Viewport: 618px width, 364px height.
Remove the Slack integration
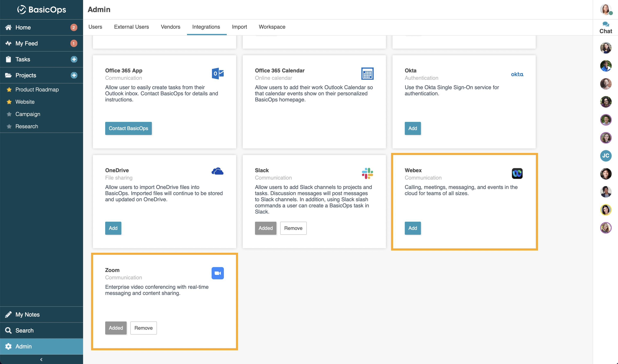pos(293,228)
